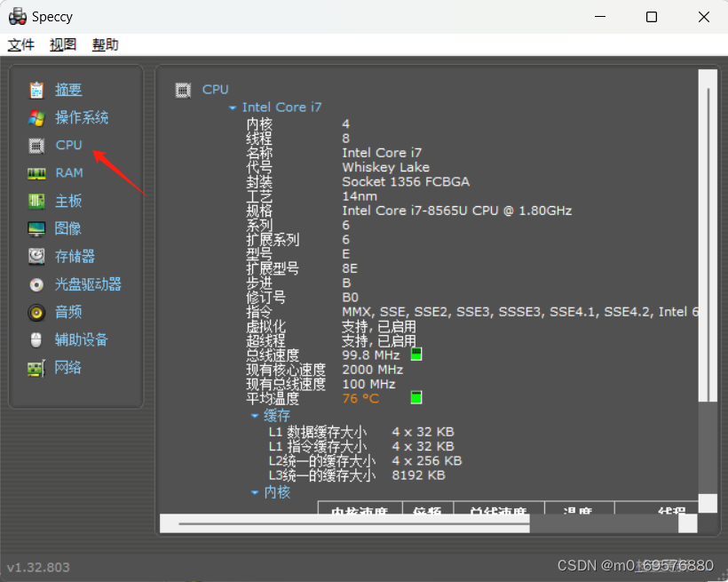The image size is (728, 582).
Task: Click the 超线程 label row
Action: [266, 340]
